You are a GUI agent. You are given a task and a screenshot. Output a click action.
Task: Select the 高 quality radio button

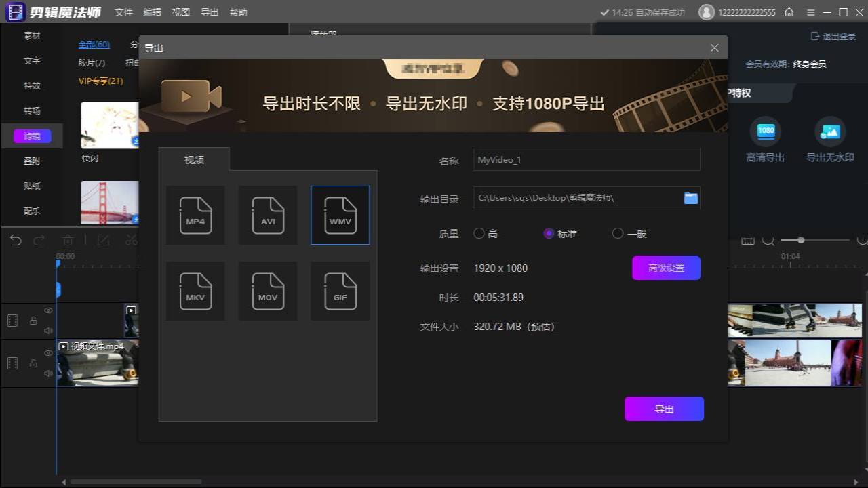(479, 233)
